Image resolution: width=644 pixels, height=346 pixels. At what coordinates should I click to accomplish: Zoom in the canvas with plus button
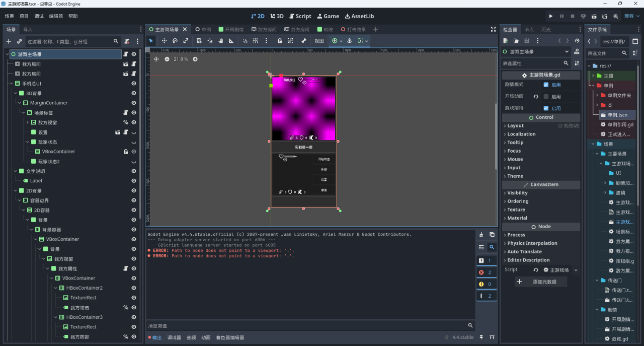pos(195,59)
